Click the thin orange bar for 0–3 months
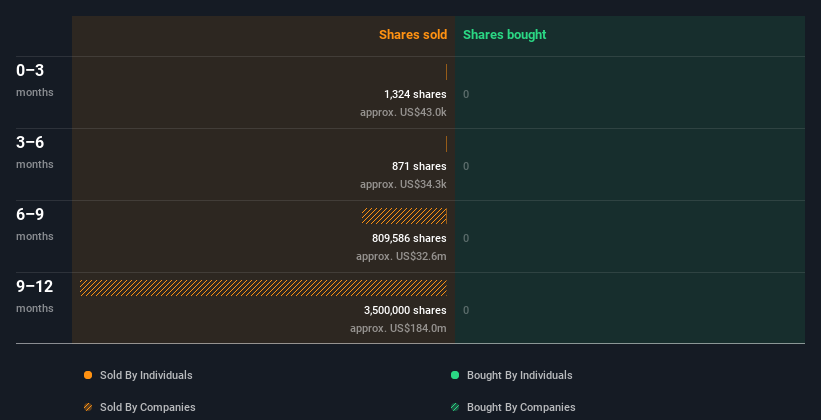The width and height of the screenshot is (821, 420). (x=446, y=72)
